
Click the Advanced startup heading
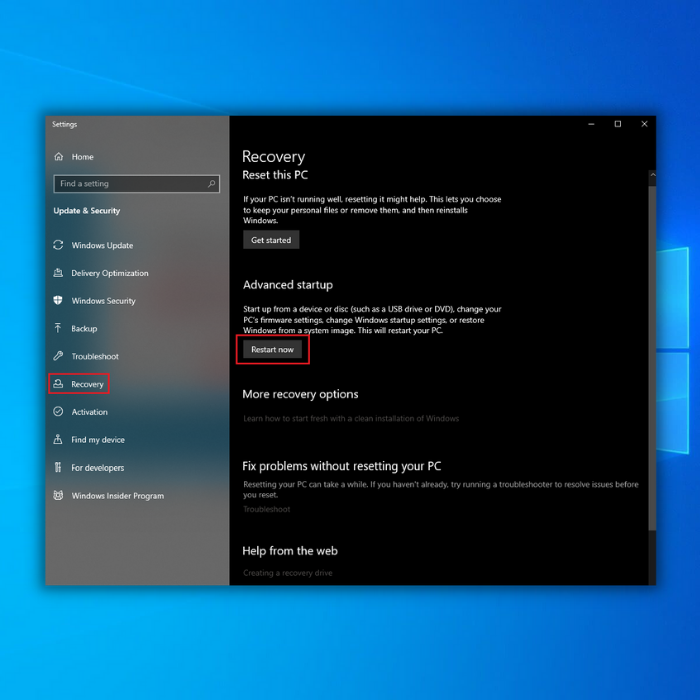coord(288,285)
